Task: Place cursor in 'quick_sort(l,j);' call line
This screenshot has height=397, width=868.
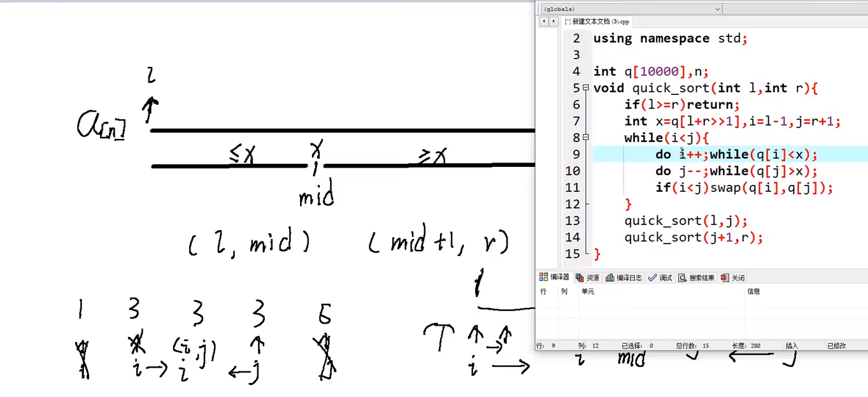Action: [686, 220]
